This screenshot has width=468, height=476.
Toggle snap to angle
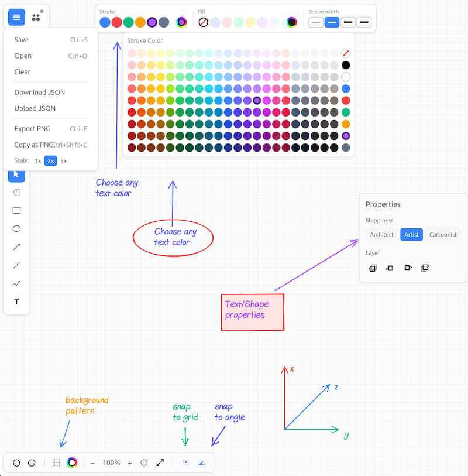202,463
